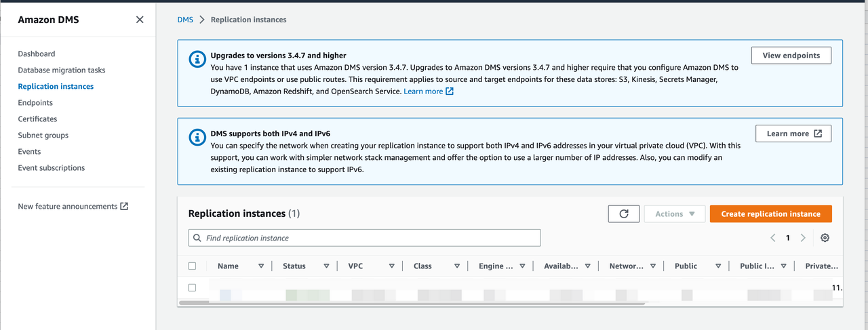Toggle the select-all checkbox in table header

(x=192, y=266)
